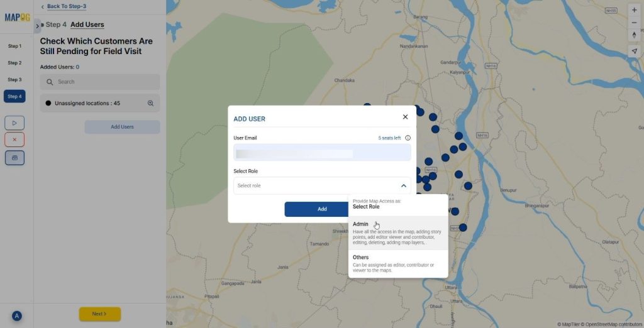644x328 pixels.
Task: Click the blue Add button in dialog
Action: (x=322, y=209)
